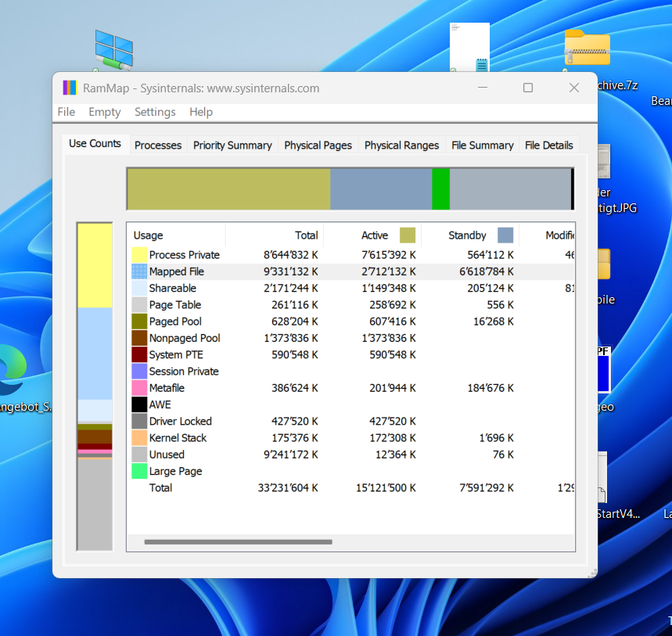Click the Session Private purple swatch
672x636 pixels.
[x=139, y=371]
